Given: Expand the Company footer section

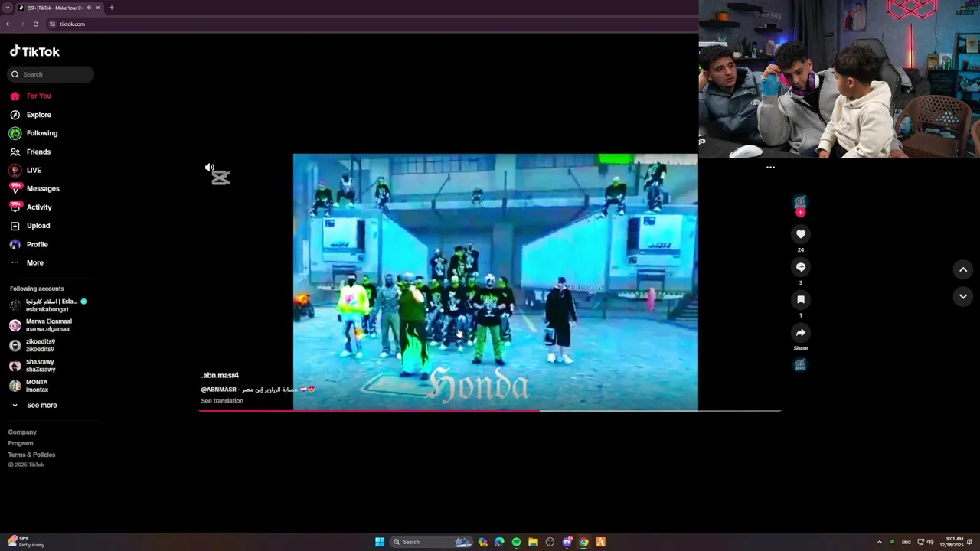Looking at the screenshot, I should click(22, 432).
